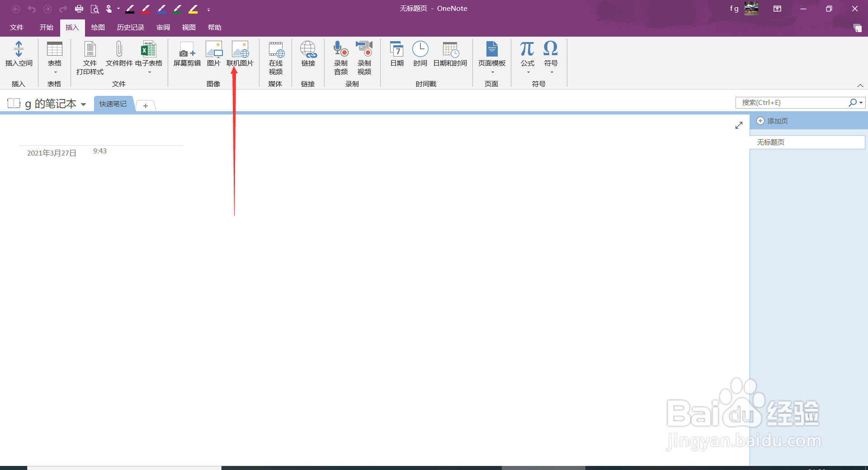Click the Back navigation arrow
Viewport: 868px width, 470px height.
point(16,9)
